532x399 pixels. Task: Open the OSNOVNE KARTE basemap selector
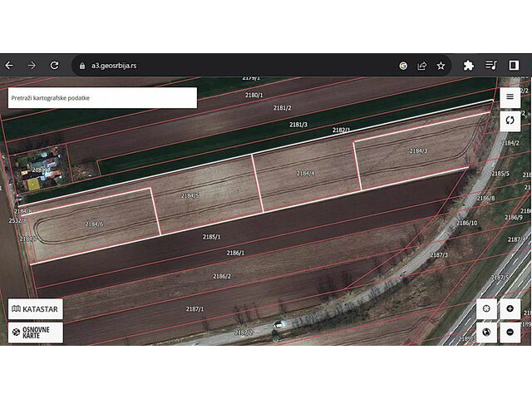pyautogui.click(x=35, y=332)
